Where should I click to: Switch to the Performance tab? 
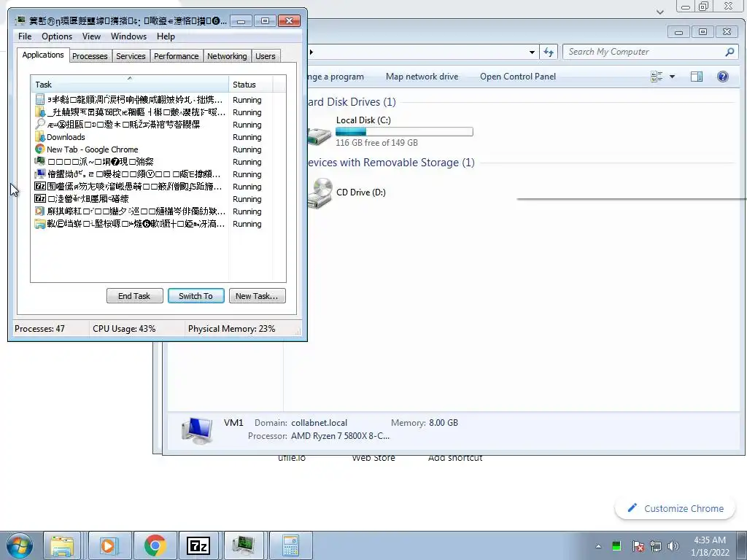[177, 56]
